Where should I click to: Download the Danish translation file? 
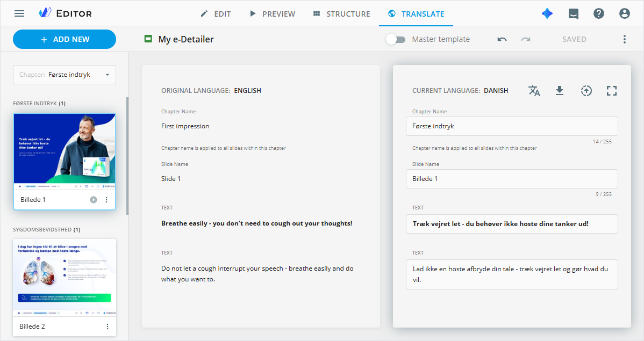[560, 91]
